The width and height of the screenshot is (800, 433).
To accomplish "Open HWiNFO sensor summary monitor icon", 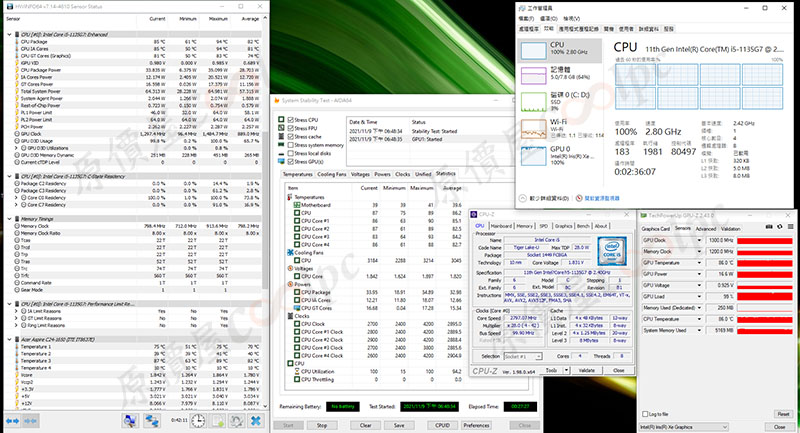I will (130, 421).
